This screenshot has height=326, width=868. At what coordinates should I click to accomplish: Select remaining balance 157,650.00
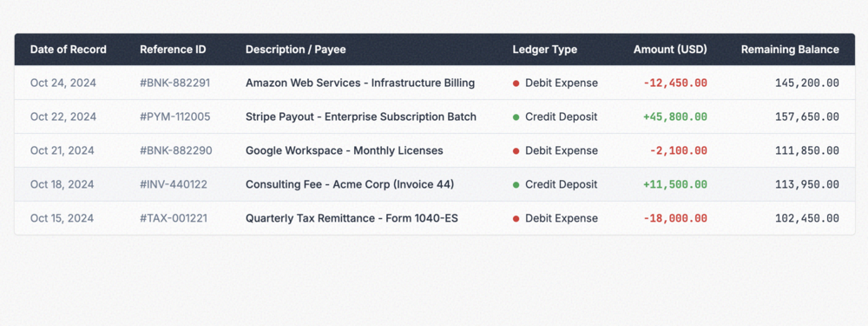pos(807,117)
